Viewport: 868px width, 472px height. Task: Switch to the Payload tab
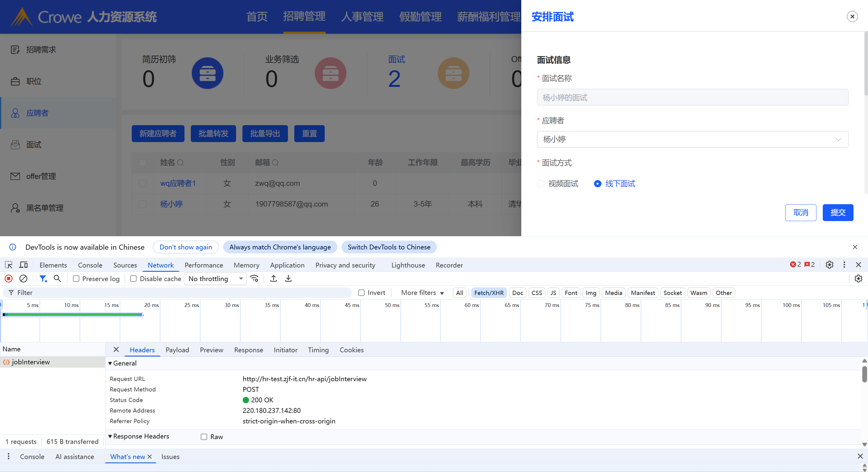(x=177, y=350)
